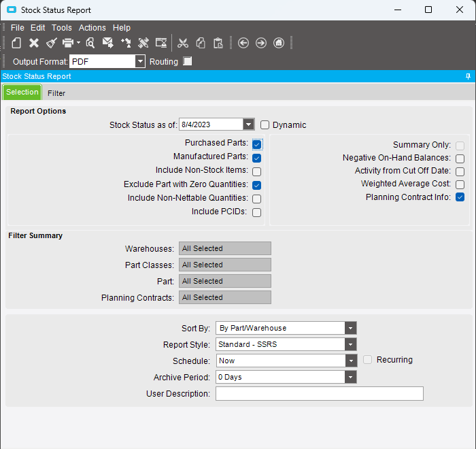Pin the Stock Status Report panel

point(468,76)
